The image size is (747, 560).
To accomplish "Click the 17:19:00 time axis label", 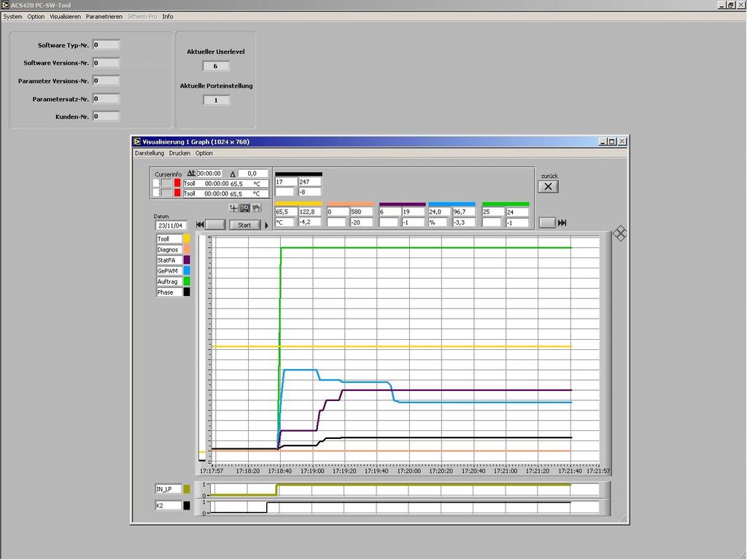I will click(312, 471).
